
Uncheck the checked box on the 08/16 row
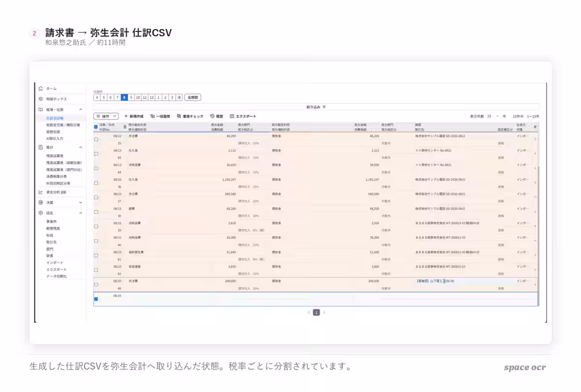coord(96,299)
